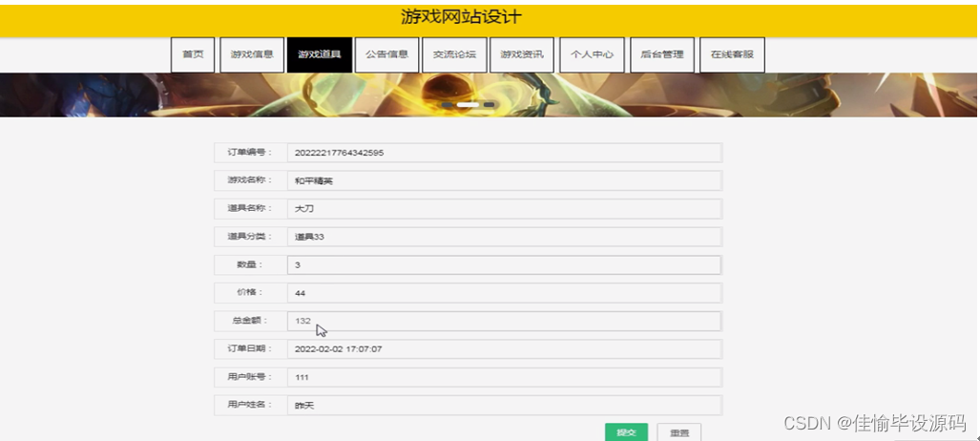Open 公告信息 menu item
The height and width of the screenshot is (441, 980).
[386, 55]
